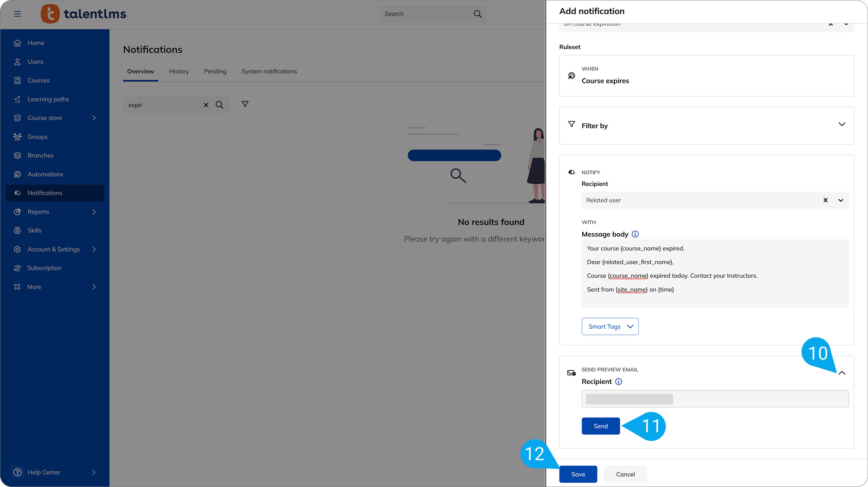Send the preview email

pos(600,426)
